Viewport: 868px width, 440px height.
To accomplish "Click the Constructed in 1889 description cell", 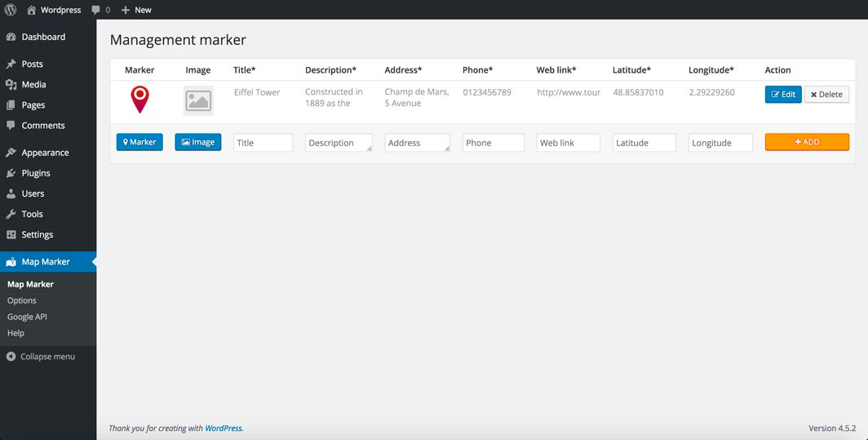I will (334, 97).
